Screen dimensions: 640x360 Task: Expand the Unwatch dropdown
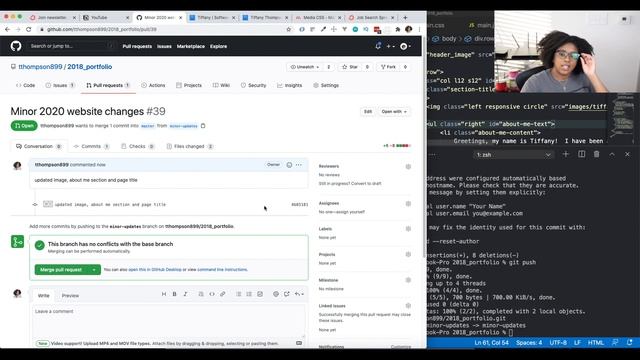click(304, 67)
